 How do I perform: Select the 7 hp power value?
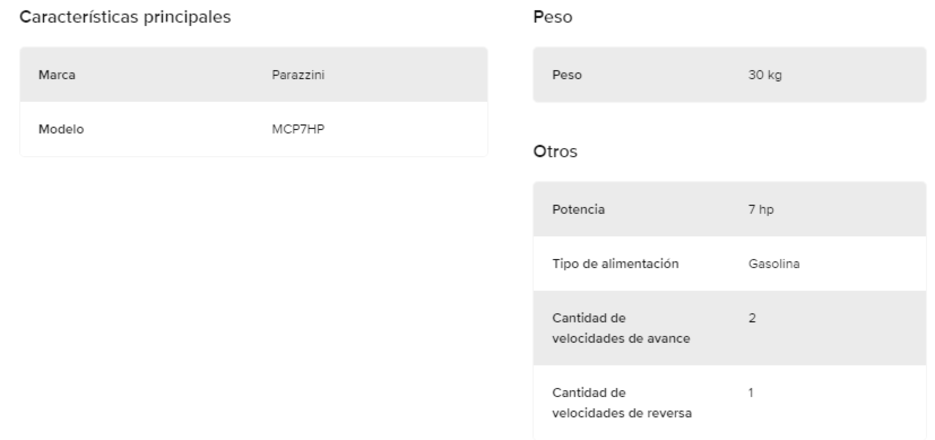tap(761, 210)
